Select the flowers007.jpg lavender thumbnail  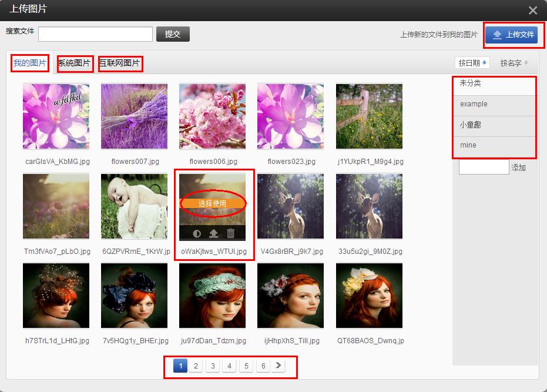pyautogui.click(x=134, y=116)
